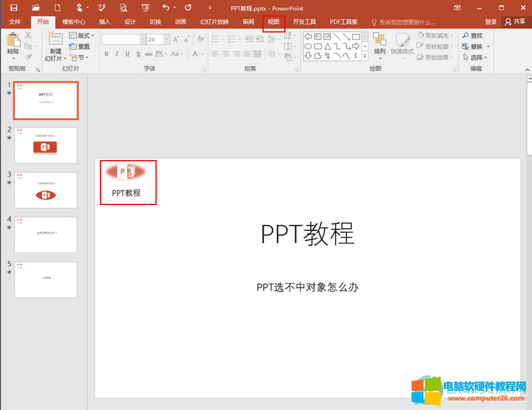The width and height of the screenshot is (532, 410).
Task: Expand the shapes gallery with More arrow
Action: click(x=365, y=56)
